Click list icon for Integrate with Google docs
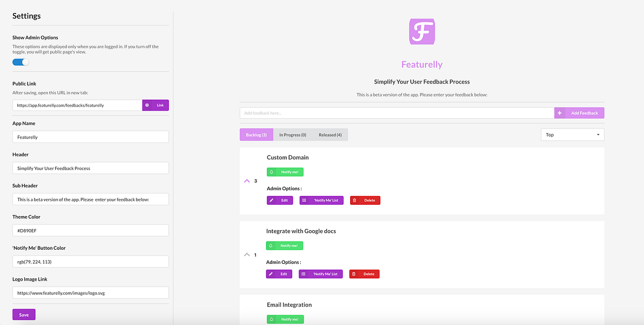The height and width of the screenshot is (325, 644). click(304, 274)
